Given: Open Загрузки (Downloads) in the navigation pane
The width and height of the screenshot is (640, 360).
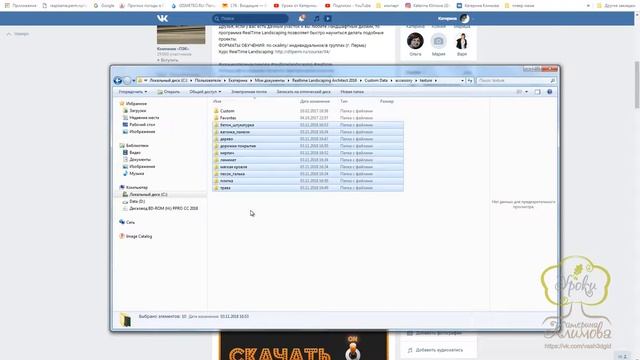Looking at the screenshot, I should [x=138, y=111].
